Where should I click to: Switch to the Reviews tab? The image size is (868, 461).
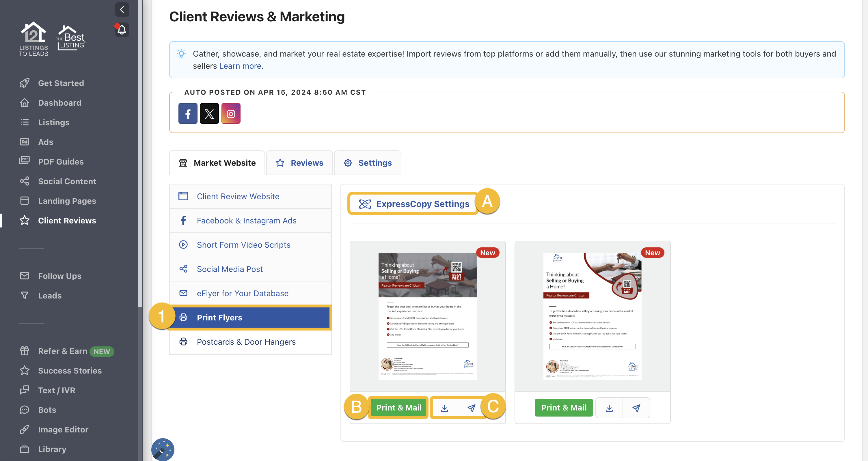pyautogui.click(x=299, y=163)
